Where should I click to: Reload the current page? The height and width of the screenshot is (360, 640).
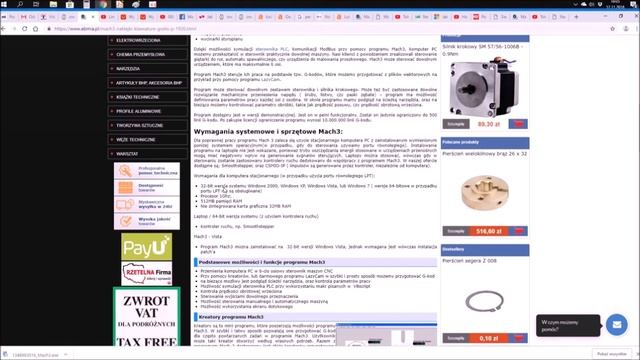coord(25,29)
